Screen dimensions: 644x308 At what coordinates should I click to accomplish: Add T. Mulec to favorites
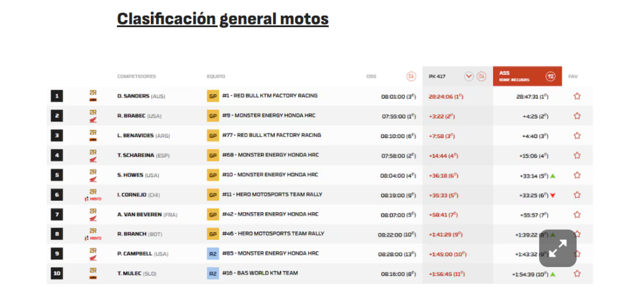577,274
